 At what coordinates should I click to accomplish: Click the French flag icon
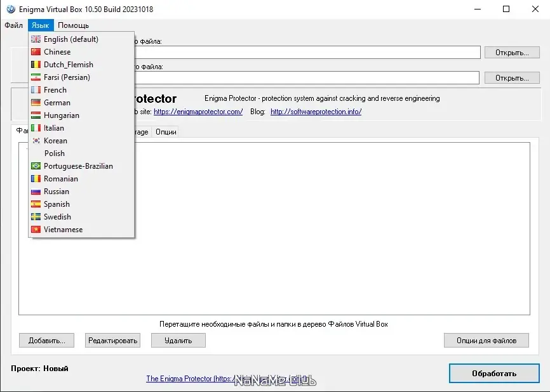coord(36,89)
